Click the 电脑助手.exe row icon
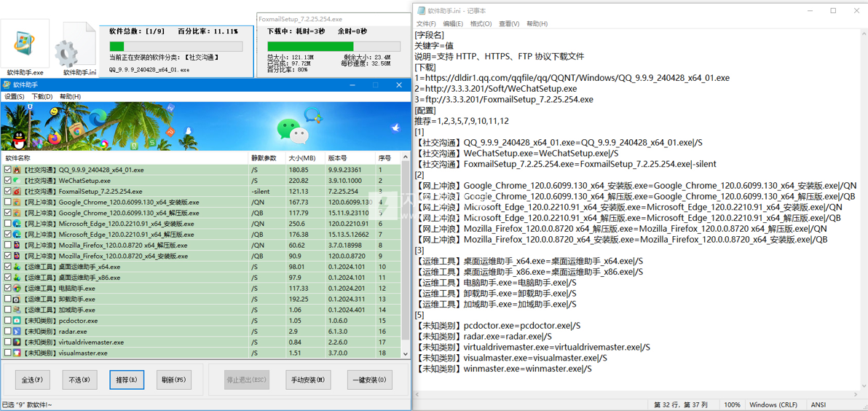 [x=17, y=288]
